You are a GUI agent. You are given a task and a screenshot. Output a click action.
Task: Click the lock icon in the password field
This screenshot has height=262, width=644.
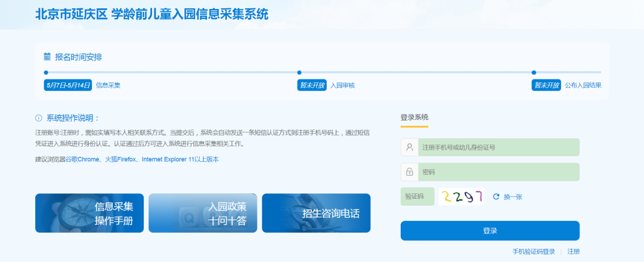click(410, 172)
